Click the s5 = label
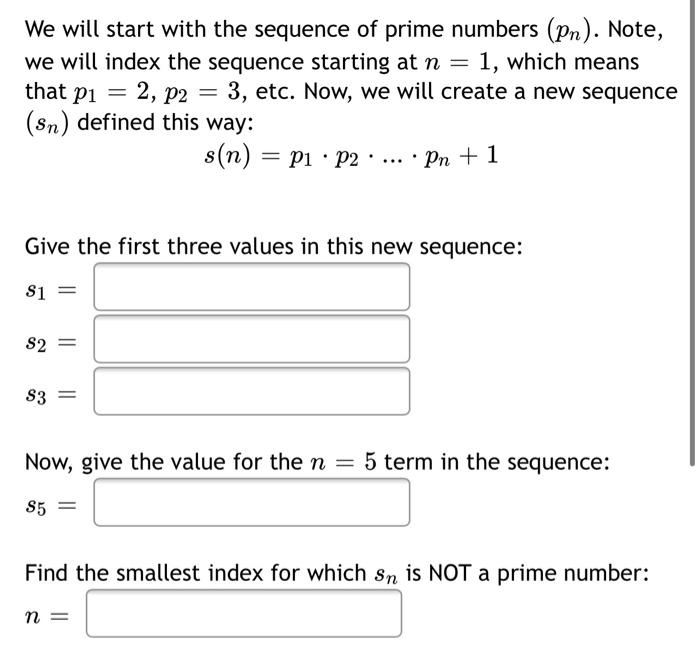The image size is (700, 660). point(51,506)
